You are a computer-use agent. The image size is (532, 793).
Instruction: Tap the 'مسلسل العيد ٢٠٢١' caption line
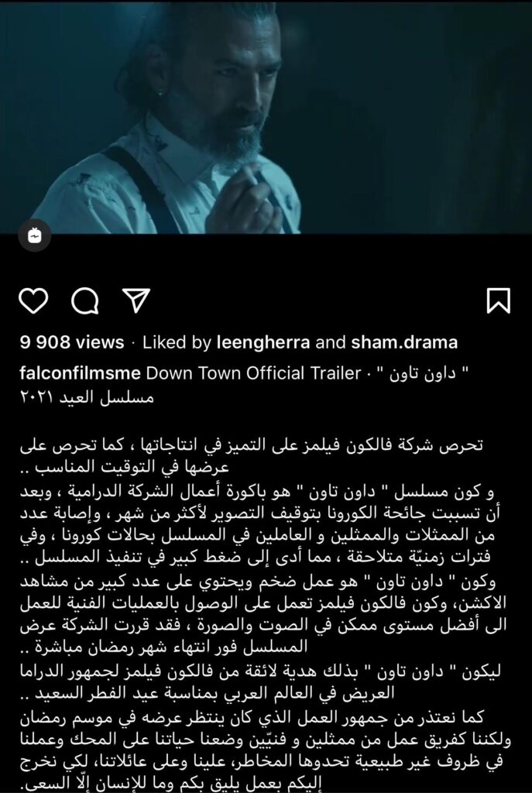(x=87, y=397)
